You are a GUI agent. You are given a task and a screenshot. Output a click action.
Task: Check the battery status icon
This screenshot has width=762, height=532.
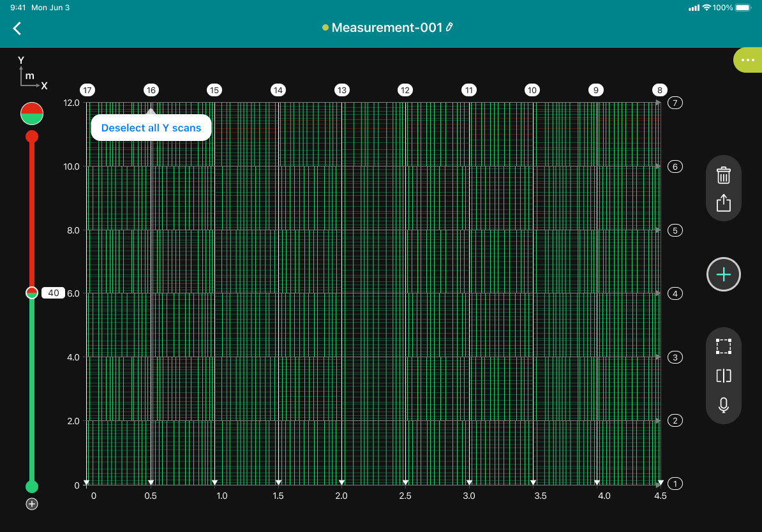[x=743, y=8]
